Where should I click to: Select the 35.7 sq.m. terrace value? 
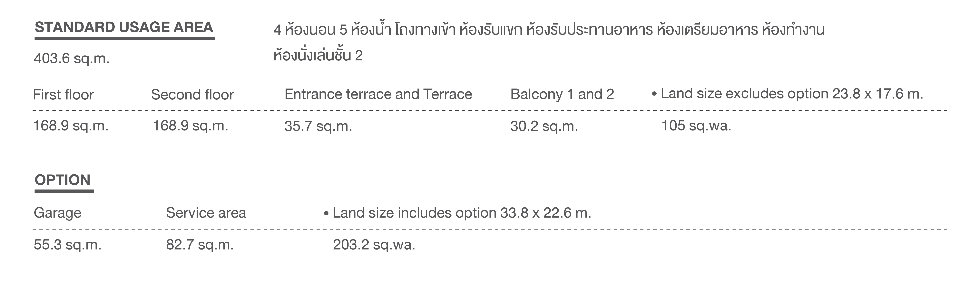coord(318,126)
